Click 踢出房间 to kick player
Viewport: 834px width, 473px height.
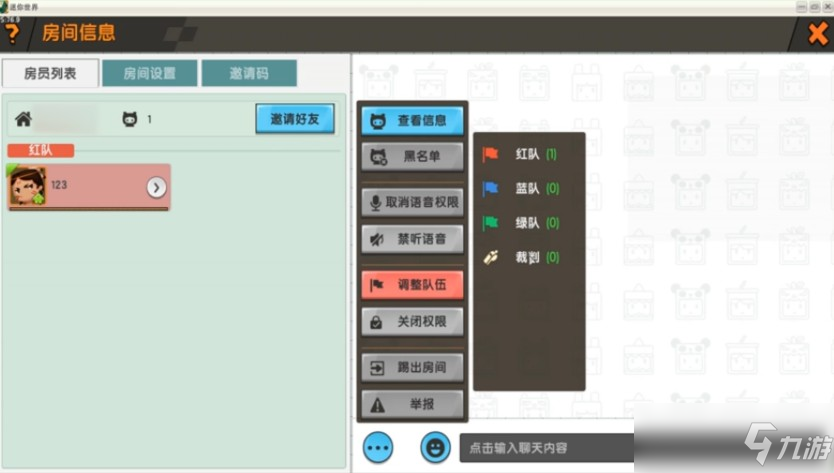[412, 367]
